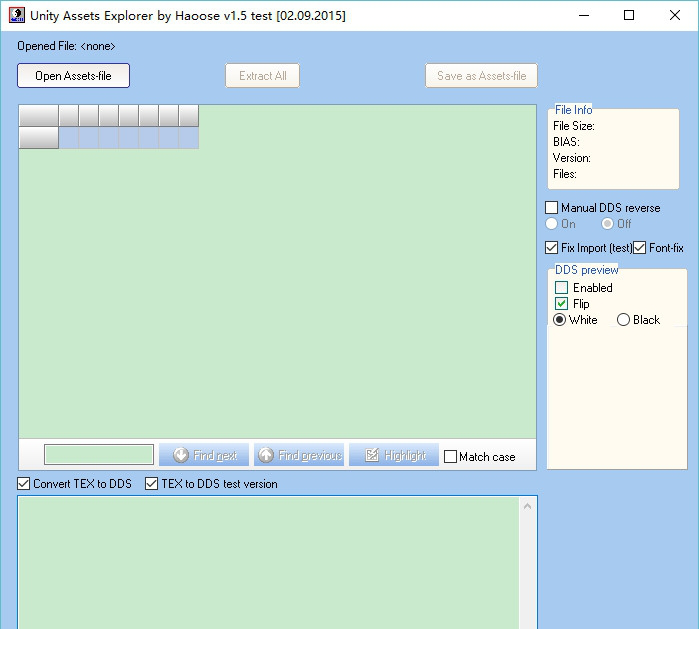Image resolution: width=699 pixels, height=654 pixels.
Task: Click the Find next button
Action: click(x=204, y=455)
